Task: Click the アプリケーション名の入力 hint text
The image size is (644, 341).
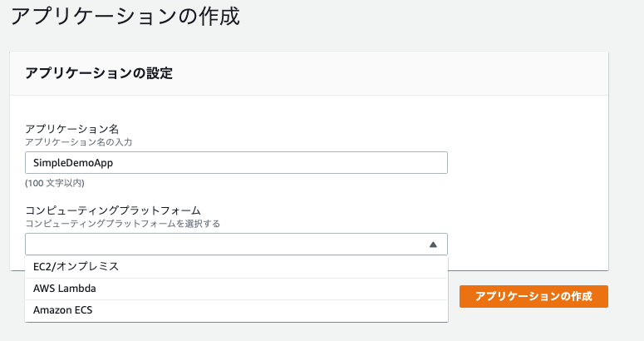Action: tap(78, 142)
